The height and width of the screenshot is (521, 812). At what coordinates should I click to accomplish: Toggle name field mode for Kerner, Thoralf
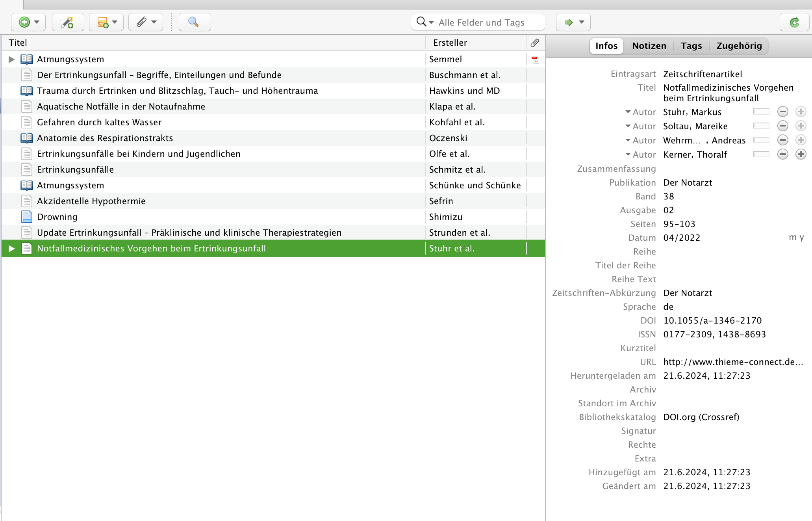(x=761, y=154)
